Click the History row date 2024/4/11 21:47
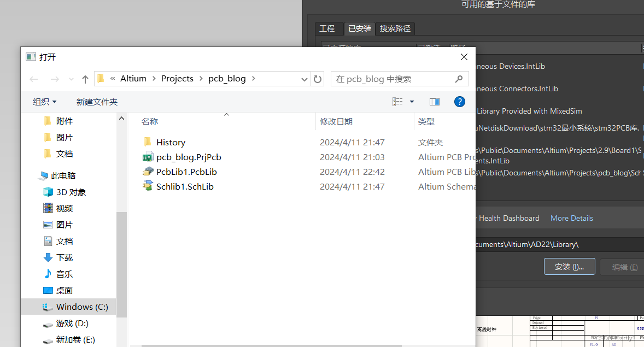Viewport: 644px width, 347px height. 352,143
